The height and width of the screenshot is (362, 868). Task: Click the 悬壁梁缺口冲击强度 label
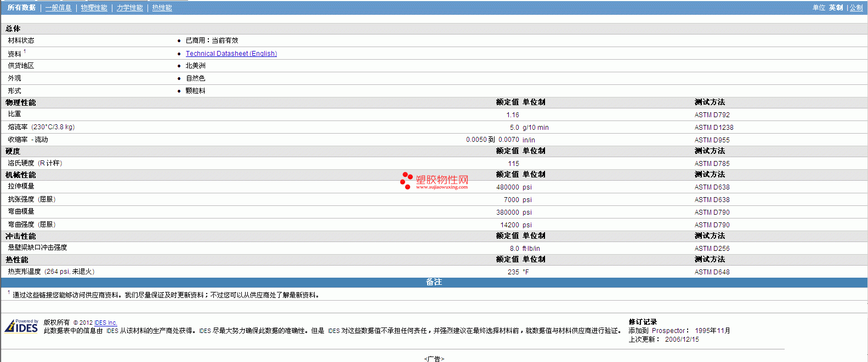point(37,248)
